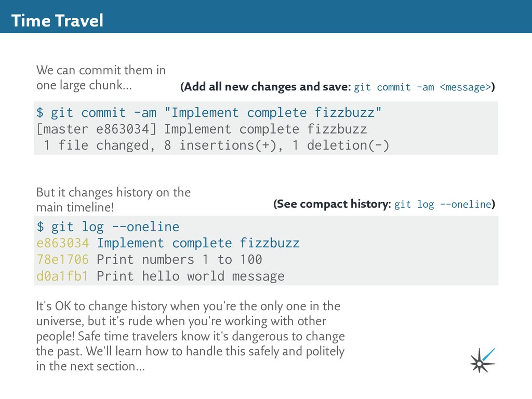Image resolution: width=532 pixels, height=399 pixels.
Task: Select the "We can commit them" intro text
Action: click(101, 77)
